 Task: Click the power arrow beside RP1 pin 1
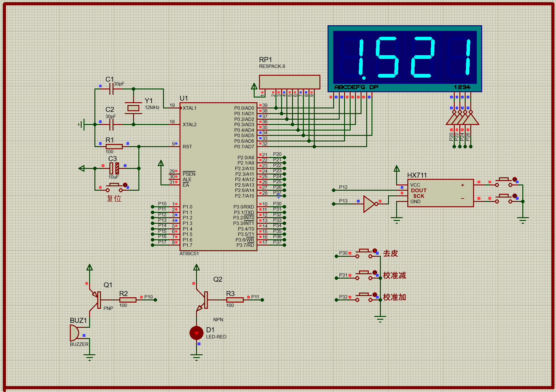(254, 86)
